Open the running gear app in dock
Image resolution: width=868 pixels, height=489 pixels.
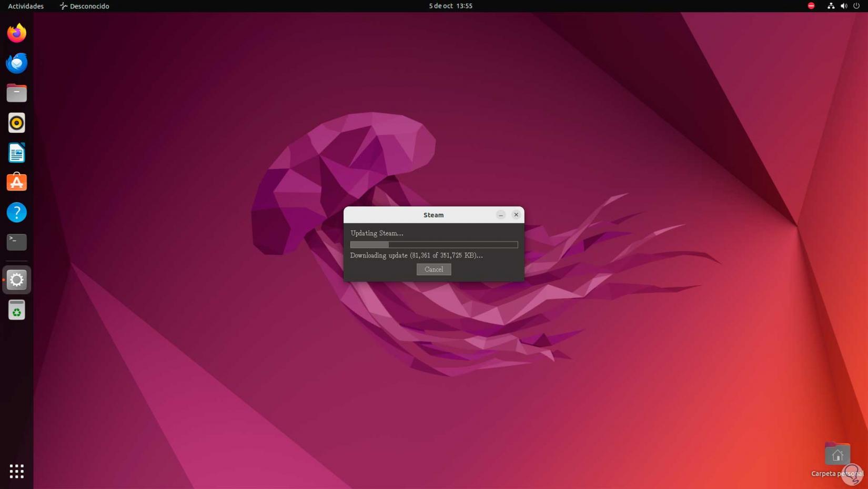(17, 280)
